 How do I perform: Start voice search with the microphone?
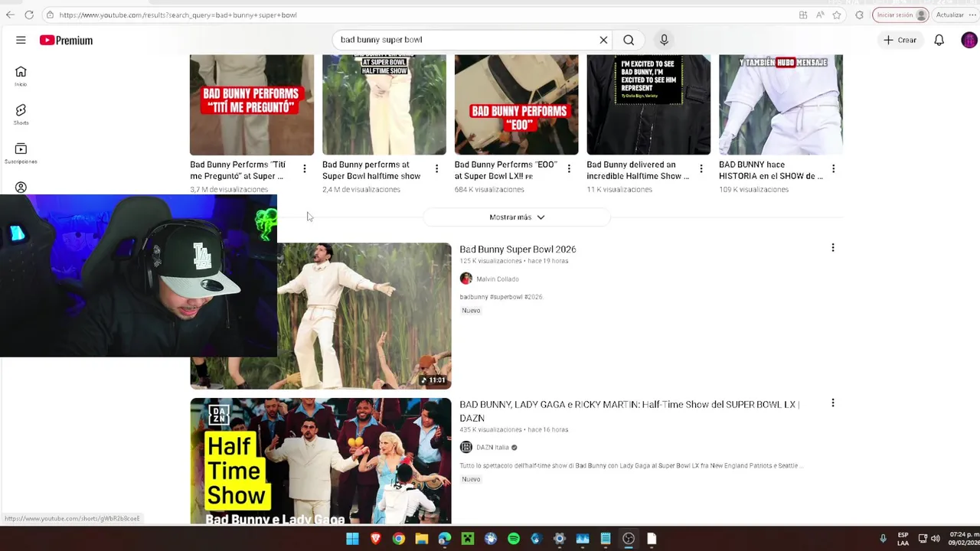pyautogui.click(x=664, y=40)
